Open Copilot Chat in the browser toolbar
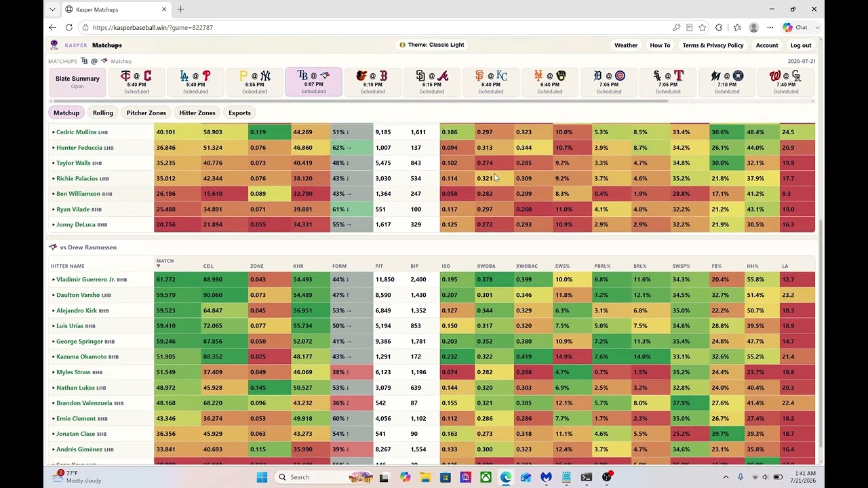Screen dimensions: 868x488 (x=795, y=27)
